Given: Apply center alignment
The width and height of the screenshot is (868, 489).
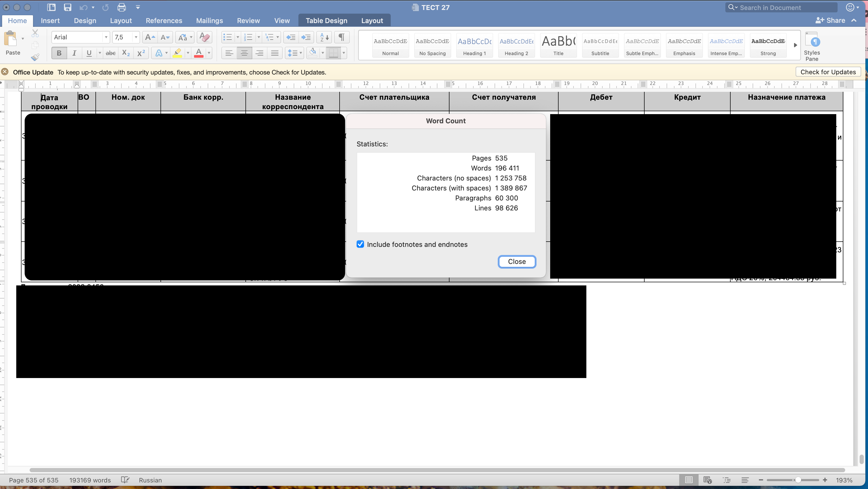Looking at the screenshot, I should tap(244, 52).
